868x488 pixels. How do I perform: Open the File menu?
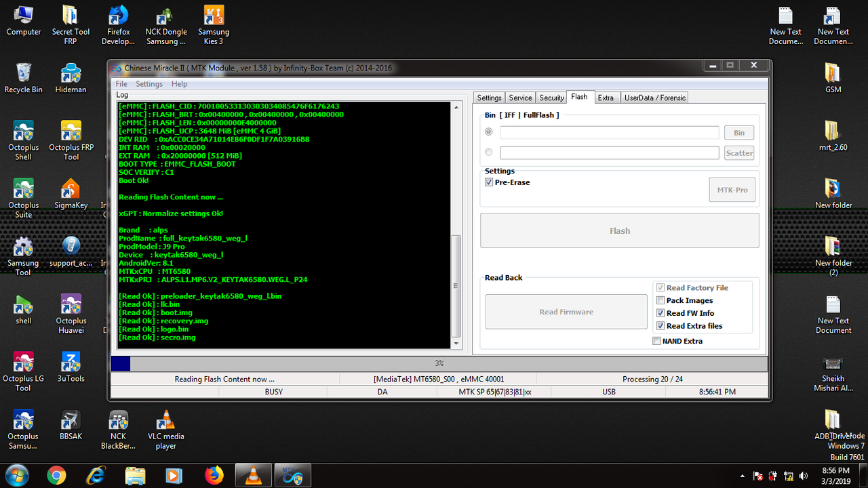121,84
